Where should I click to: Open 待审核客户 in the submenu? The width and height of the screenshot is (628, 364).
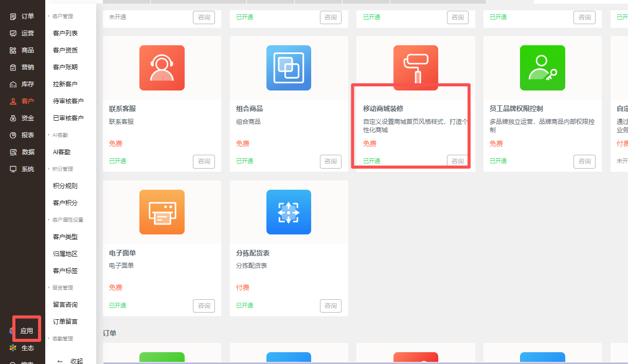click(68, 101)
